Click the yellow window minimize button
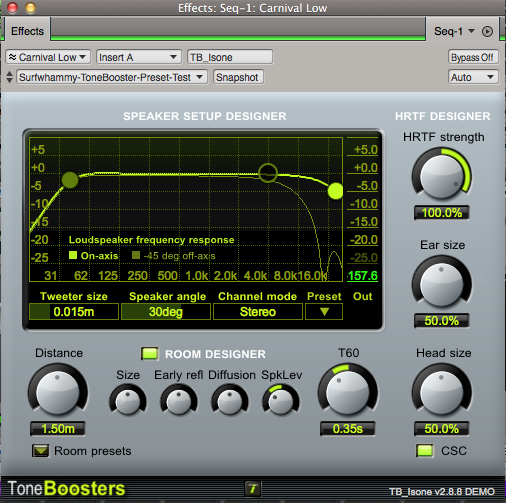The width and height of the screenshot is (506, 503). 30,8
